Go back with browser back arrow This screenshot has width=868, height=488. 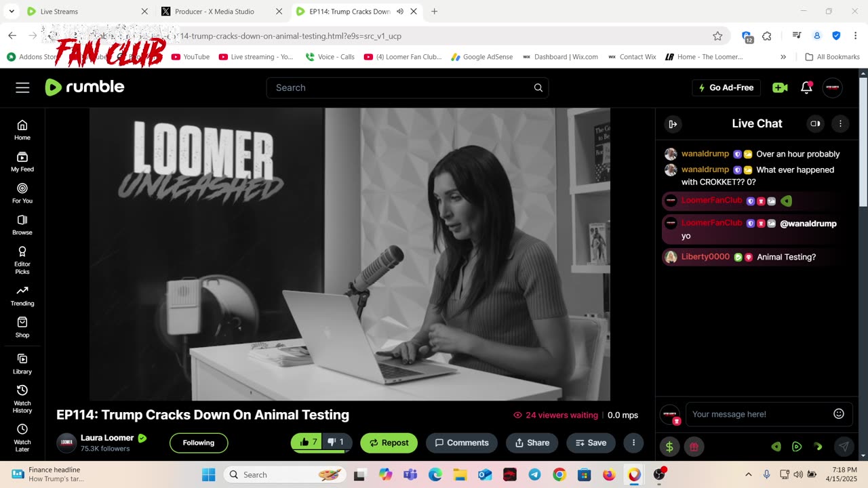click(12, 36)
